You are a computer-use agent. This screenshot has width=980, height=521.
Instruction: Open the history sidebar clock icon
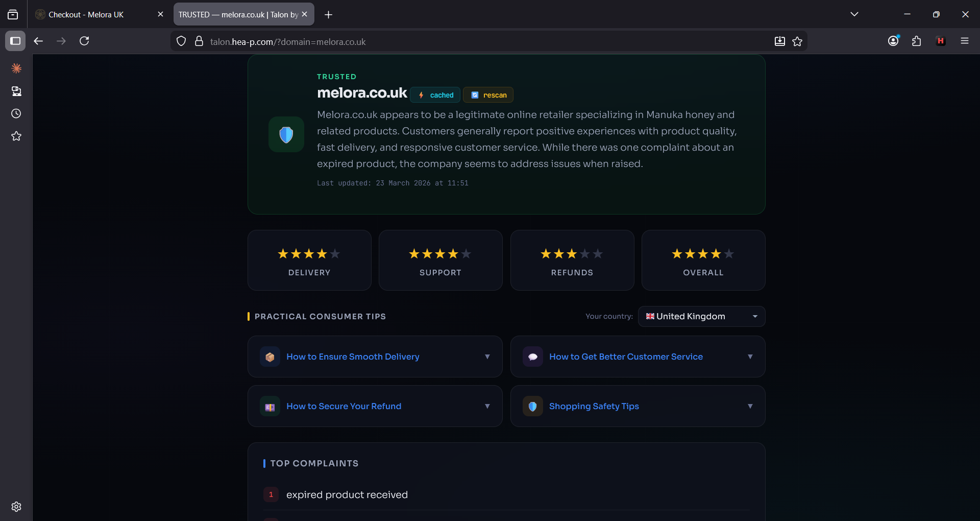[x=16, y=113]
